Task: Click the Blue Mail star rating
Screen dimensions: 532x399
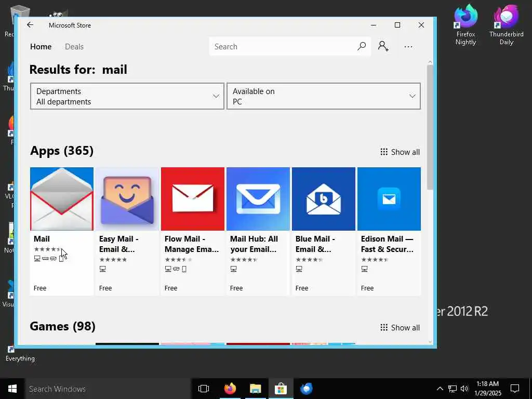Action: click(x=310, y=260)
